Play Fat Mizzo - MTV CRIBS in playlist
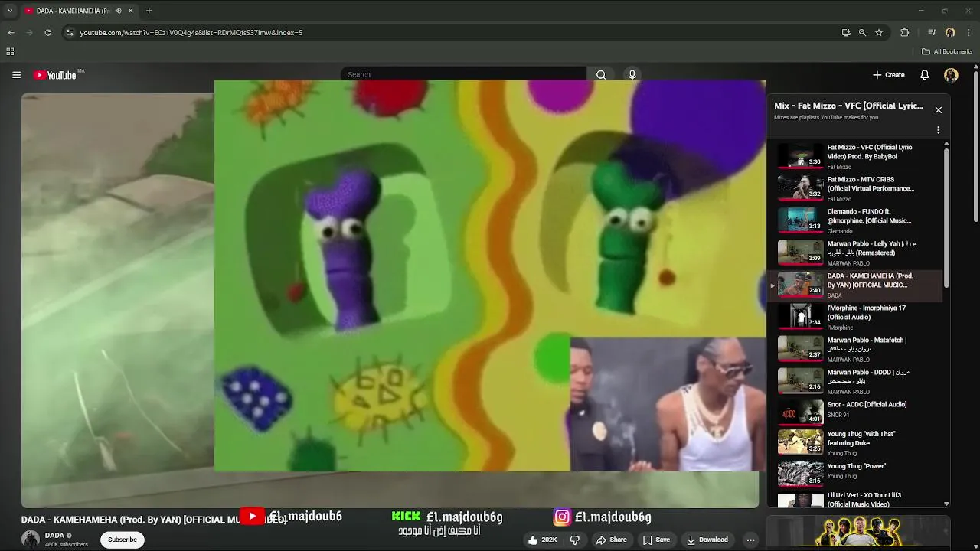 point(856,187)
